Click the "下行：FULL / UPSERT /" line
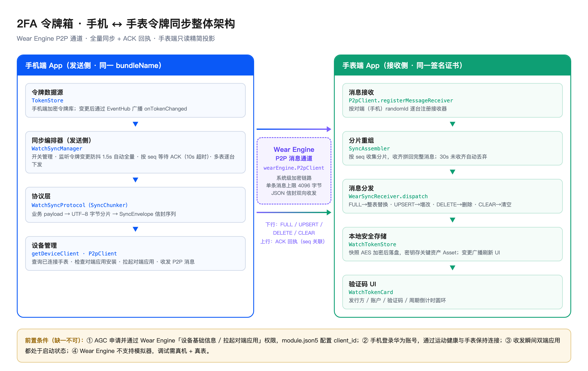 point(294,224)
